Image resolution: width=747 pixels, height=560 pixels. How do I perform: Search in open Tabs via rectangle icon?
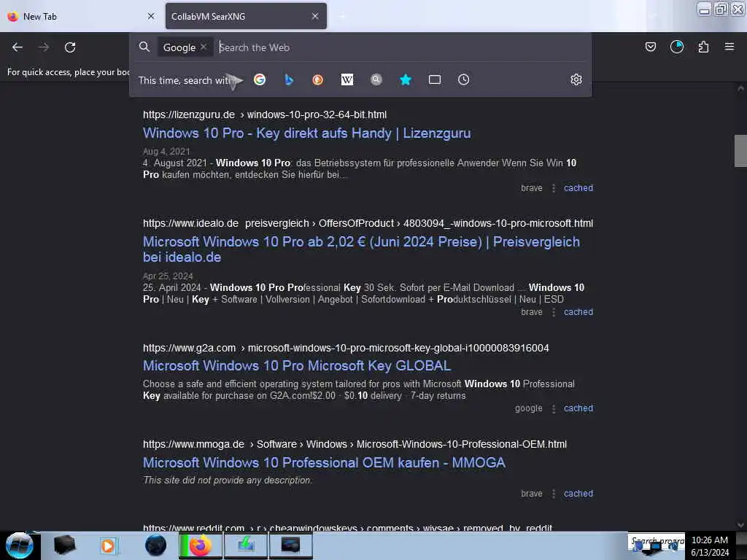pos(435,79)
